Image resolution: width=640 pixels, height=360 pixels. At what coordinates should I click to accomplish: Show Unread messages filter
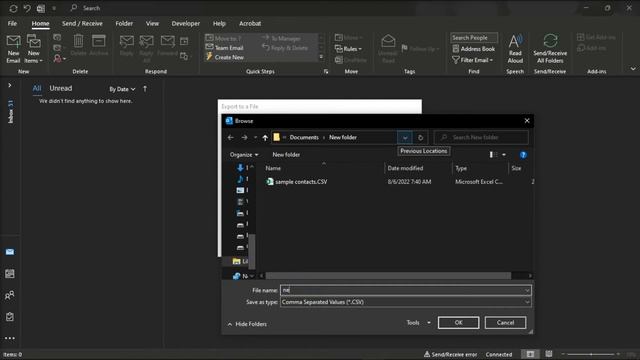[61, 88]
